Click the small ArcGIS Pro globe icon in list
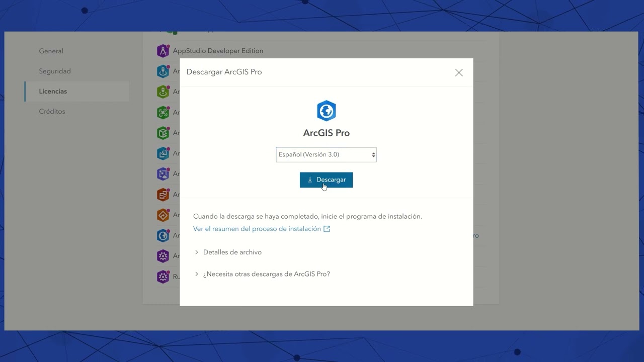The image size is (644, 362). click(163, 235)
